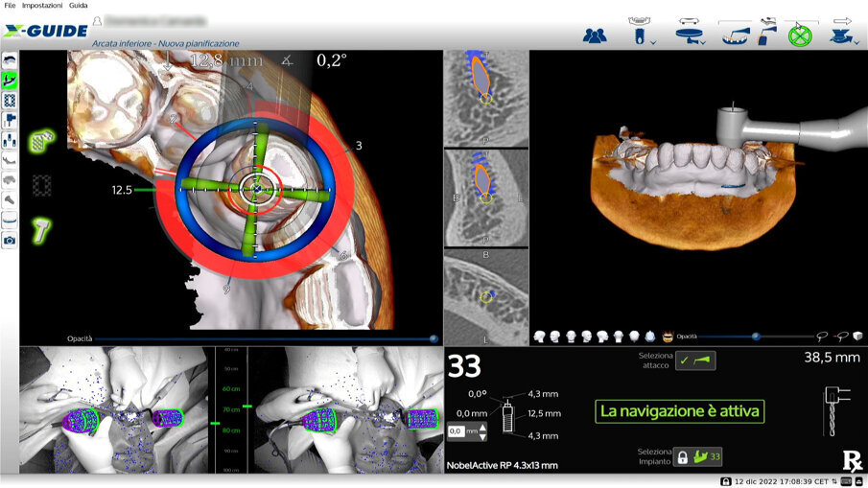This screenshot has width=868, height=488.
Task: Select fourth head orientation view icon
Action: coord(587,337)
